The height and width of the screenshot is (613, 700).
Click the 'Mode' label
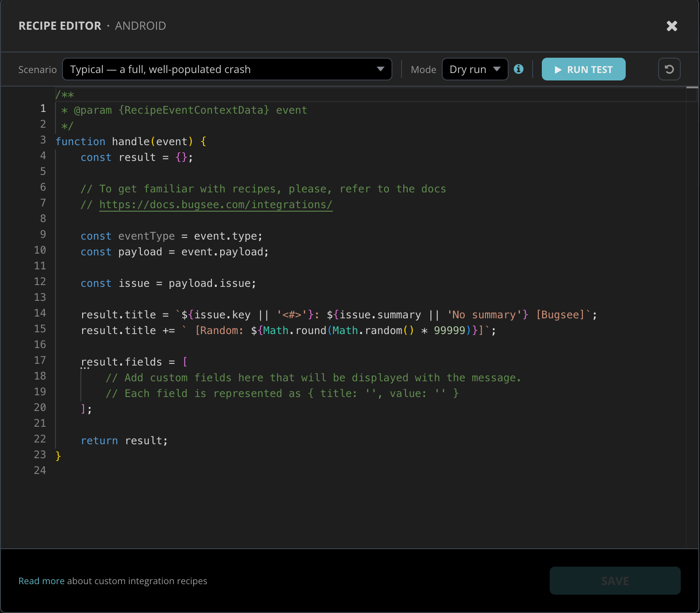[423, 70]
